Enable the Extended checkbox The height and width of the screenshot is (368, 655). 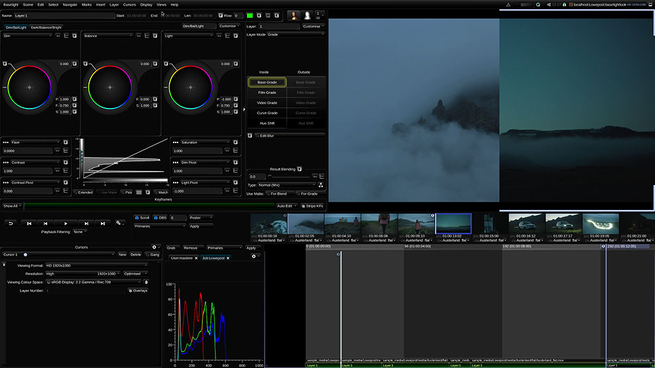pyautogui.click(x=84, y=193)
